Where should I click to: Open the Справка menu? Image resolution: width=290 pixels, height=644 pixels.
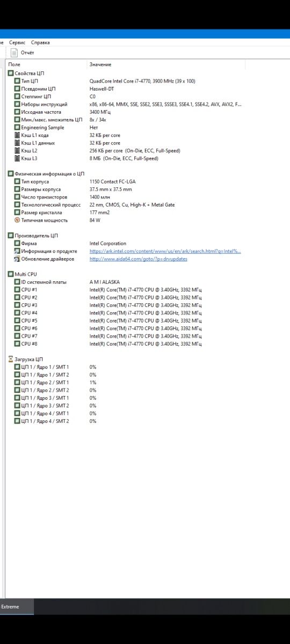40,42
